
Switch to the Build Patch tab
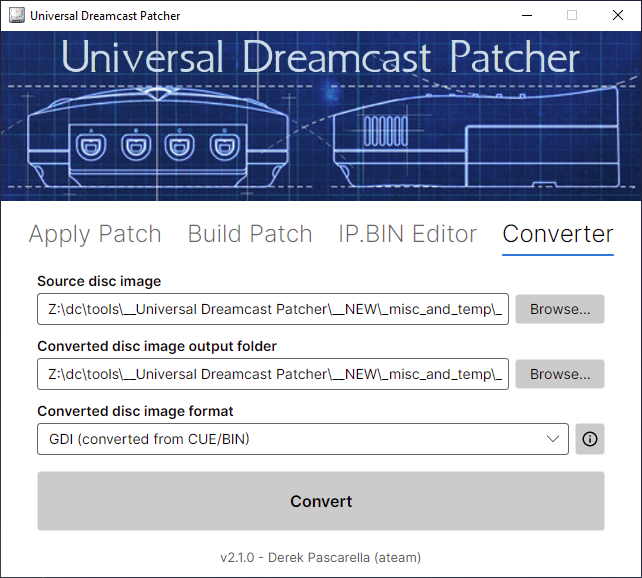click(250, 234)
